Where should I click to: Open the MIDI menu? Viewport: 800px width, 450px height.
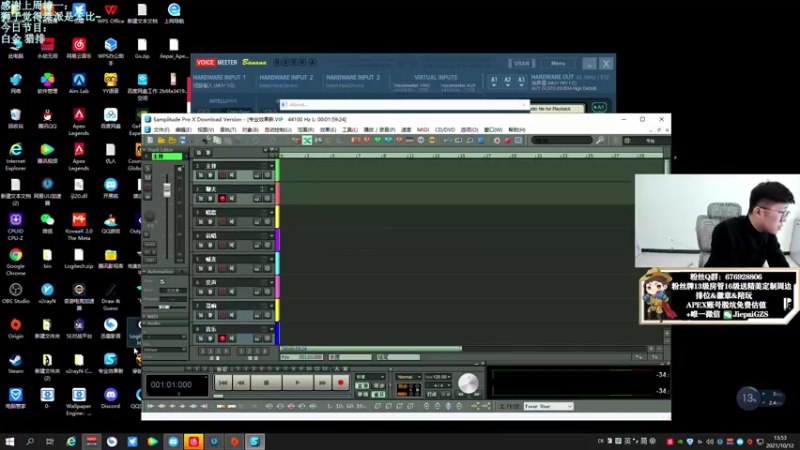(423, 130)
